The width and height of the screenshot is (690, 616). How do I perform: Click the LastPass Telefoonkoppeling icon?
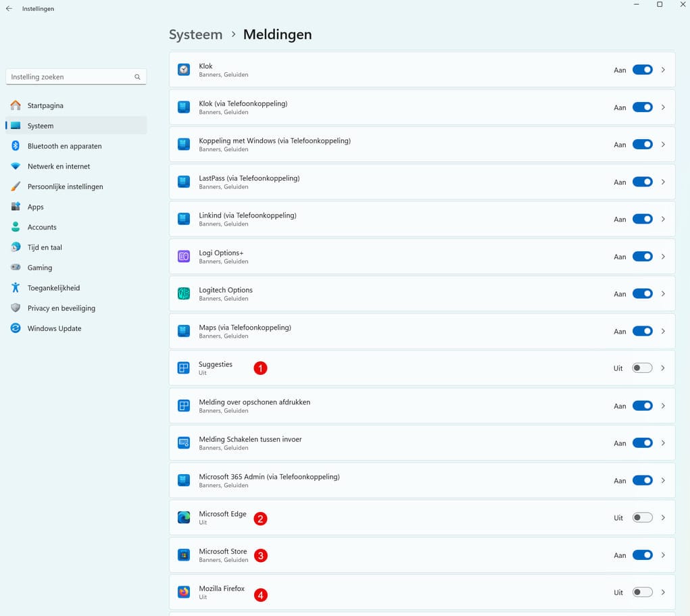pos(184,182)
